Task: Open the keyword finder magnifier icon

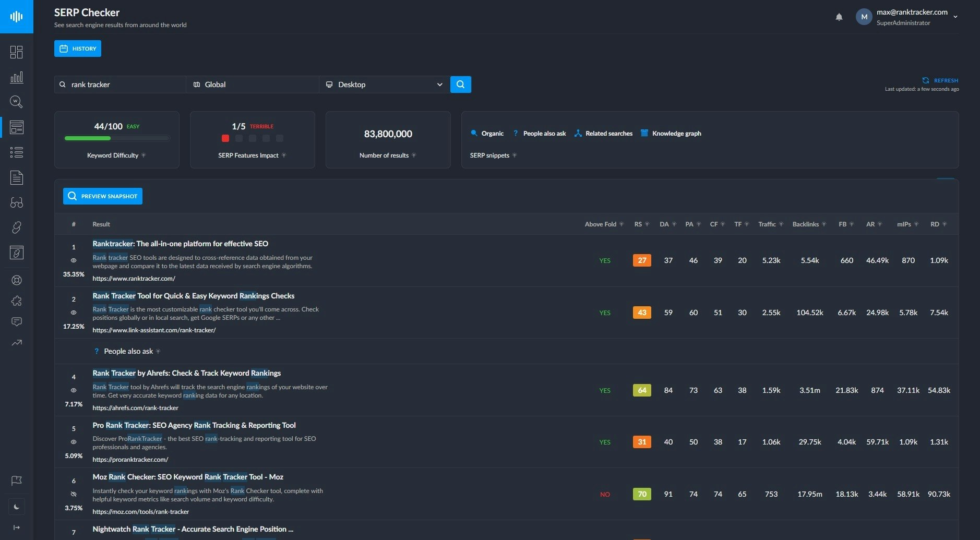Action: pos(17,102)
